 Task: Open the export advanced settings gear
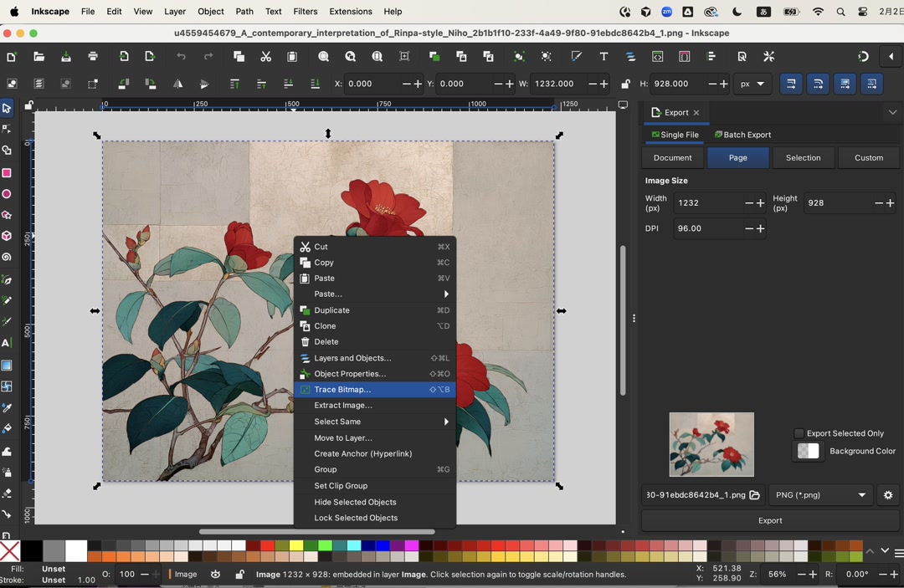[888, 495]
